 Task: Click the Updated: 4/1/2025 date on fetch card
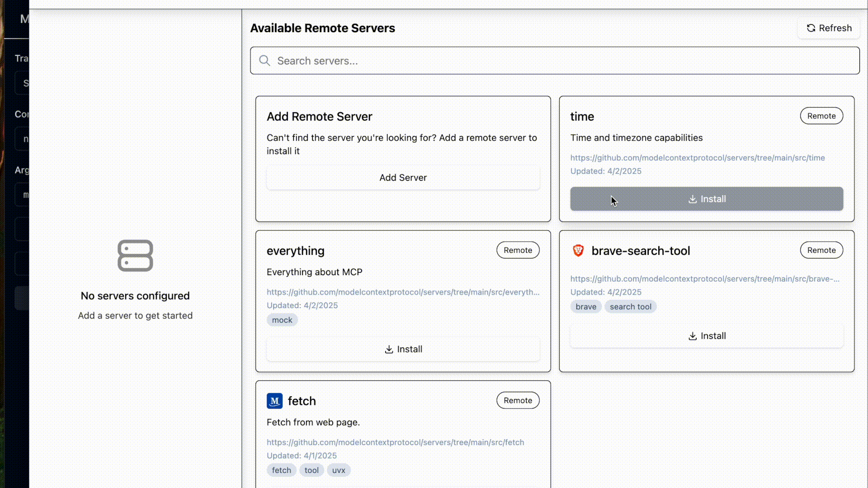coord(302,455)
